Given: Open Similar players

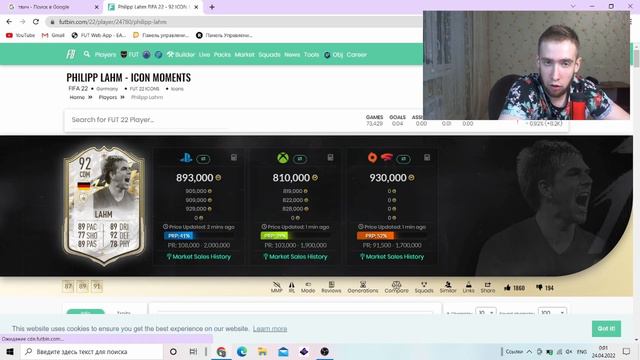Looking at the screenshot, I should click(x=448, y=287).
